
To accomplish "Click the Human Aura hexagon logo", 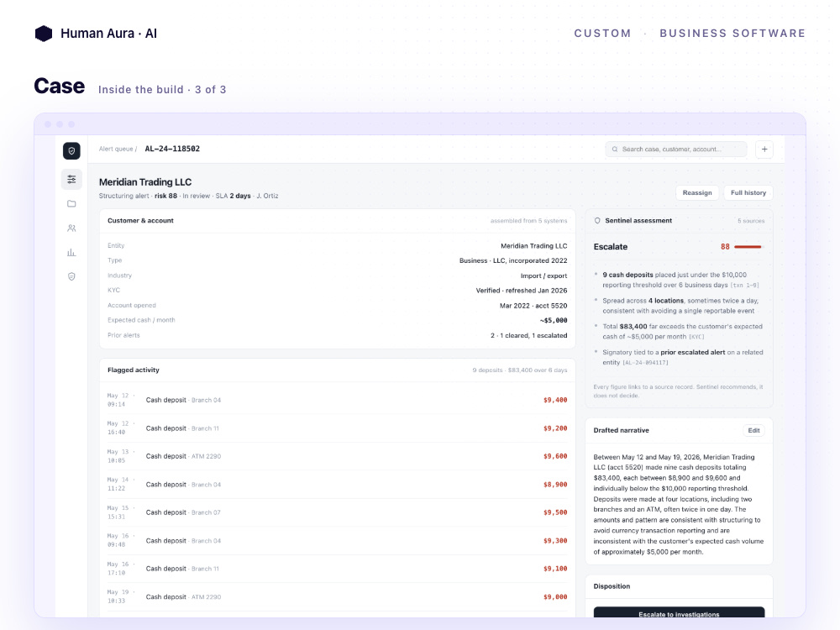I will click(44, 34).
